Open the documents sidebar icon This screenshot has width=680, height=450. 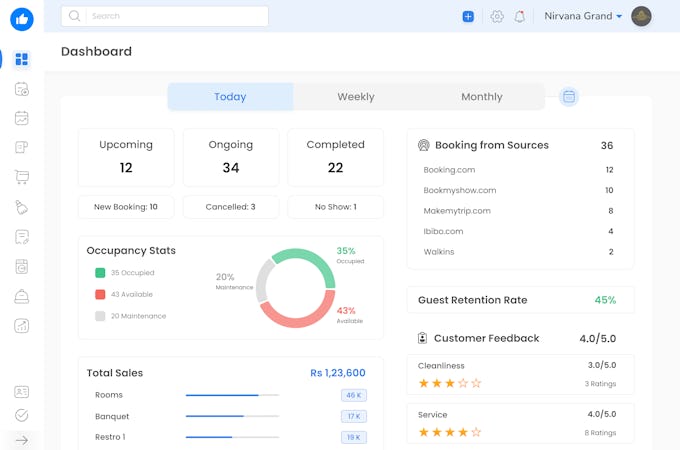[x=22, y=147]
